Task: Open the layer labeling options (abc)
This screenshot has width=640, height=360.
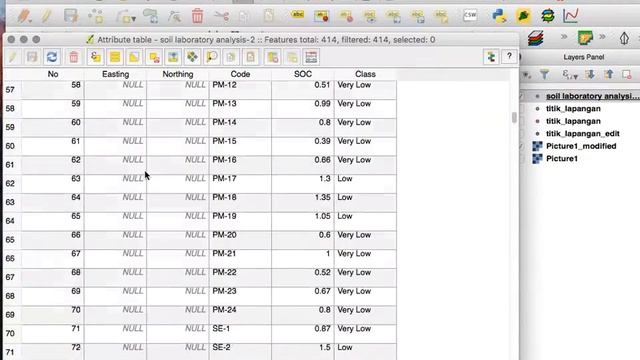Action: (x=298, y=15)
